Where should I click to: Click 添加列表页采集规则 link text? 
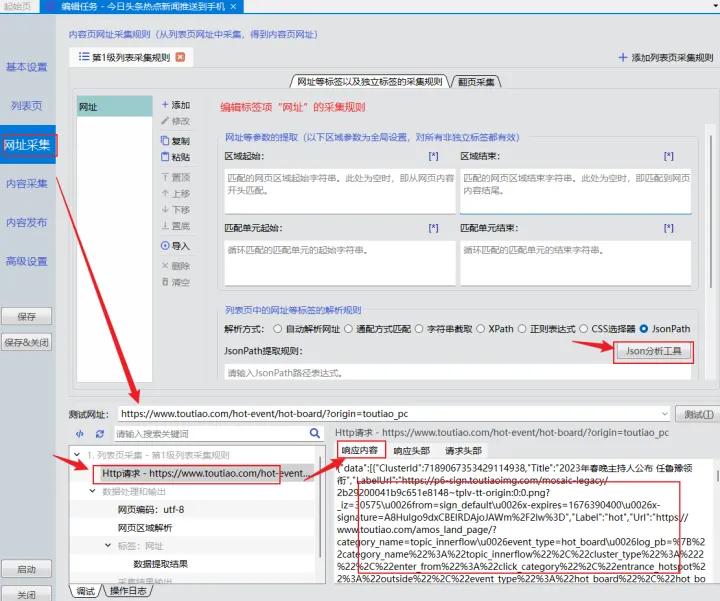(672, 57)
